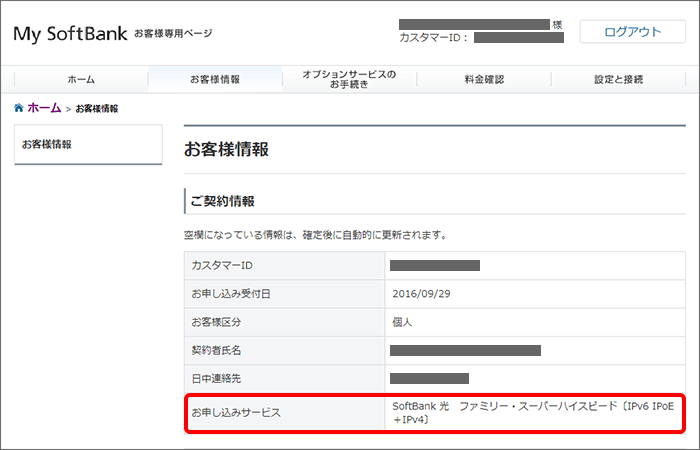The image size is (700, 450).
Task: Click the お客様専用ページ header text
Action: (x=173, y=33)
